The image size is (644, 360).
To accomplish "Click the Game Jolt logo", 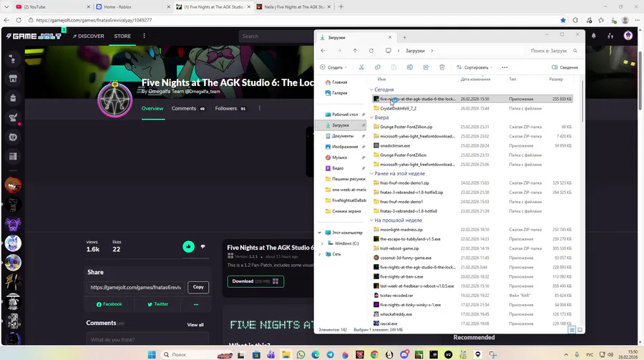I will pos(34,37).
